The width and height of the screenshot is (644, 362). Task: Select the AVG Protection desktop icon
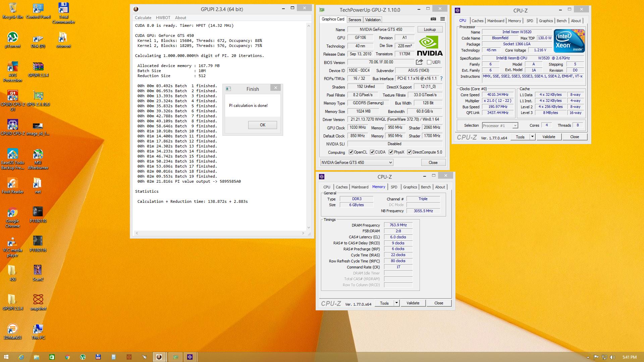pos(12,72)
